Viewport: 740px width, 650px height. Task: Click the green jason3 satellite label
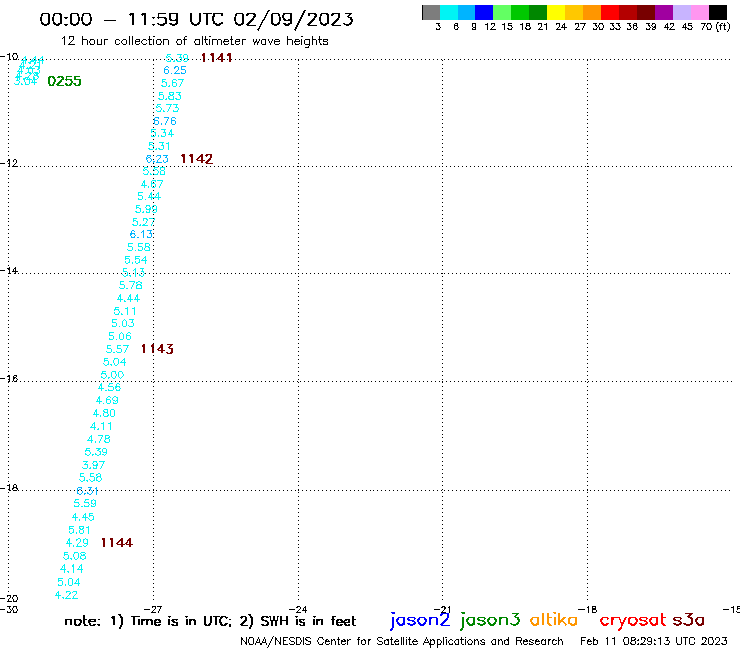pyautogui.click(x=490, y=620)
